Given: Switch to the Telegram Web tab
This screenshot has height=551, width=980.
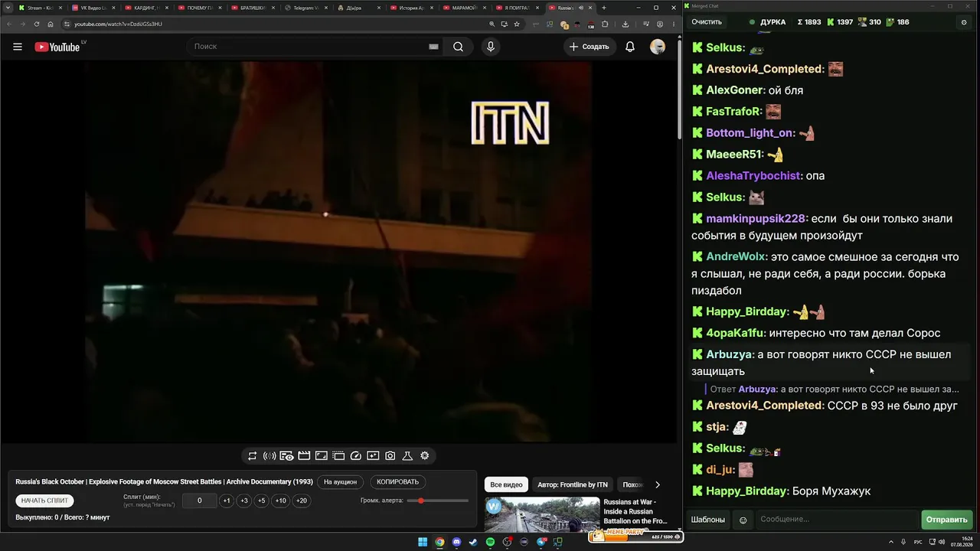Looking at the screenshot, I should pos(306,8).
